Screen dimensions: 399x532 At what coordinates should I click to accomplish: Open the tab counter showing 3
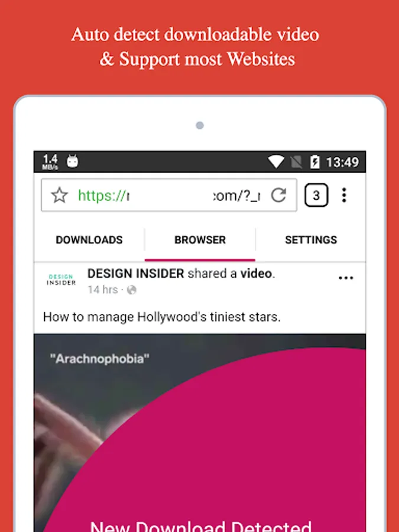click(316, 195)
